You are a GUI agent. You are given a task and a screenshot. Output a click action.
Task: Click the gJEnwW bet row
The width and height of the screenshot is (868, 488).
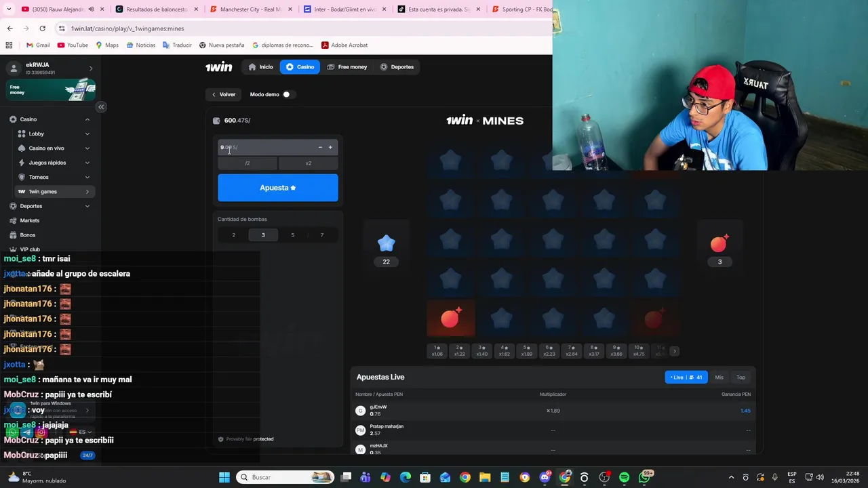[553, 411]
